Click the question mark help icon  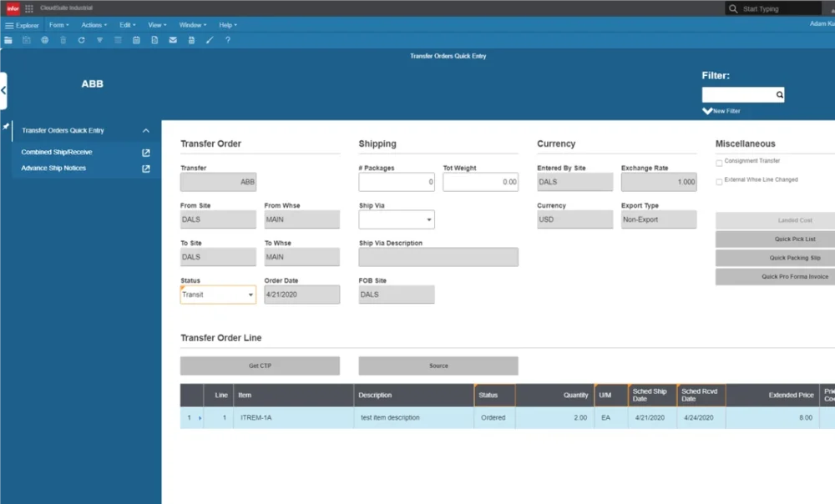(x=228, y=40)
